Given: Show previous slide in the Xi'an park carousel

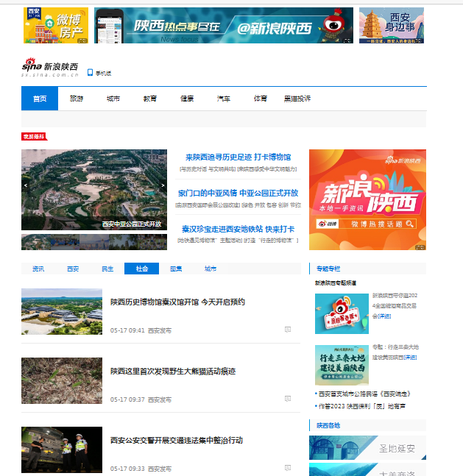Looking at the screenshot, I should [x=26, y=185].
